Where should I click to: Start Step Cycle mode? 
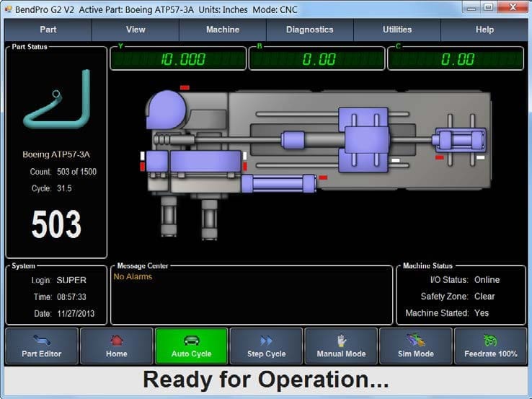click(x=266, y=346)
